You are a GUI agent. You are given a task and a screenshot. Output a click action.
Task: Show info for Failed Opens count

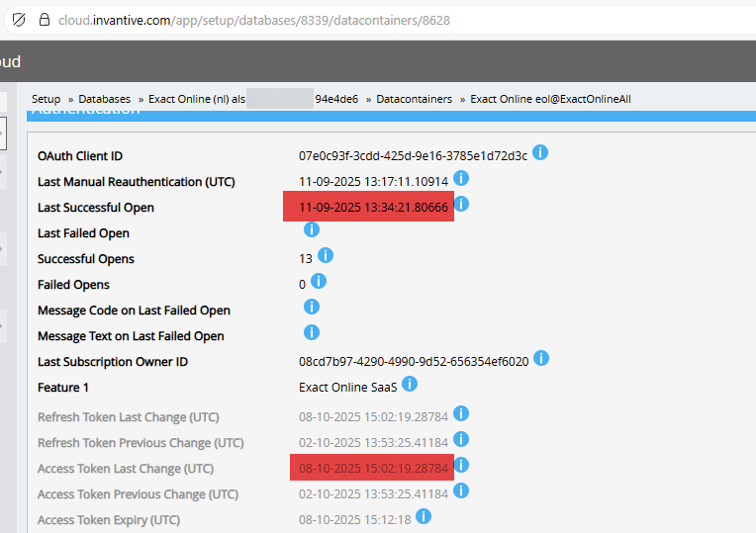tap(319, 282)
